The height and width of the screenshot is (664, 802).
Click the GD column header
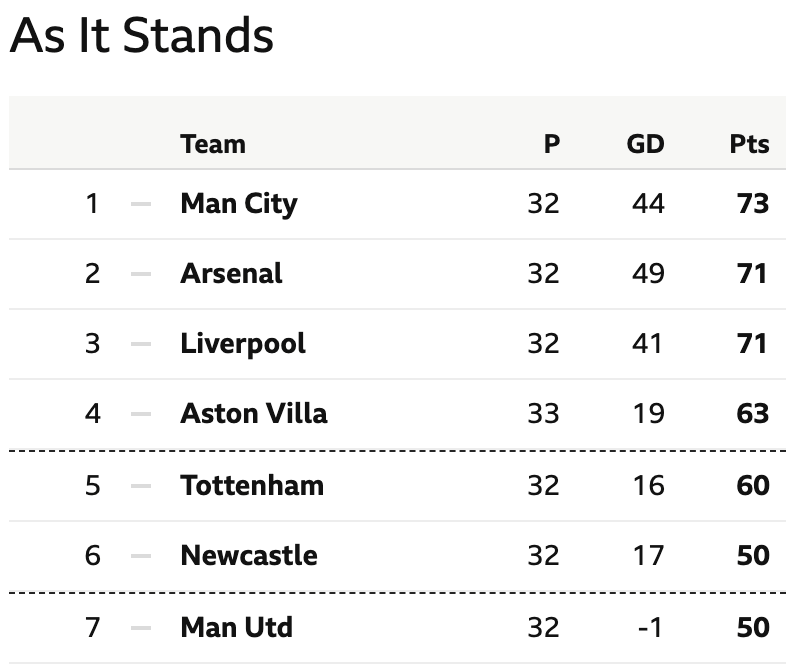645,144
